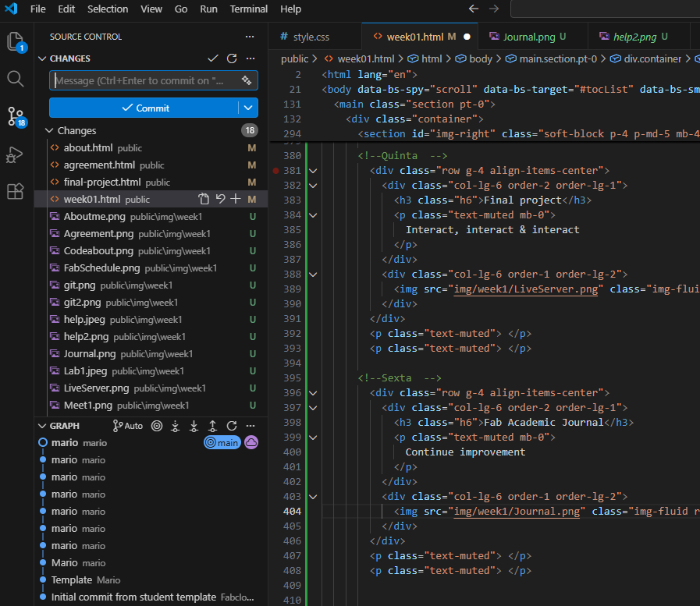
Task: Click Open File icon on week01.html row
Action: (x=204, y=199)
